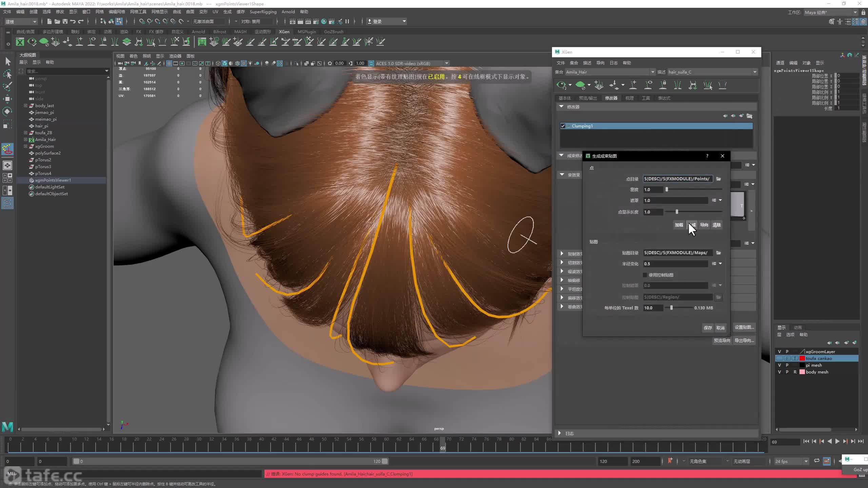Expand the body_last node in outliner

click(25, 105)
